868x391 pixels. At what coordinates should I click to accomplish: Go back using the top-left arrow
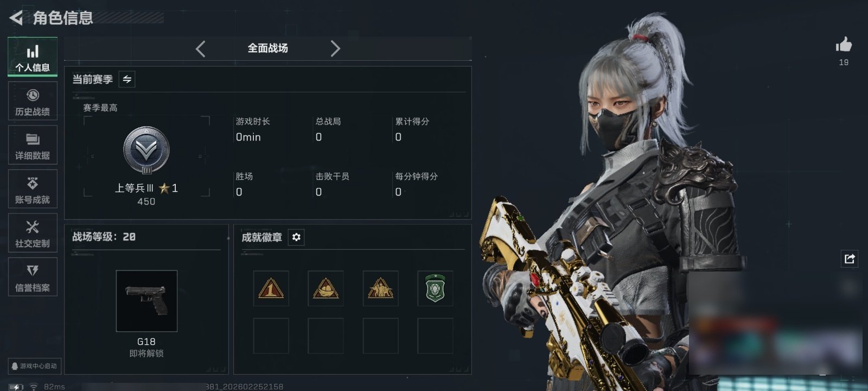(x=16, y=18)
